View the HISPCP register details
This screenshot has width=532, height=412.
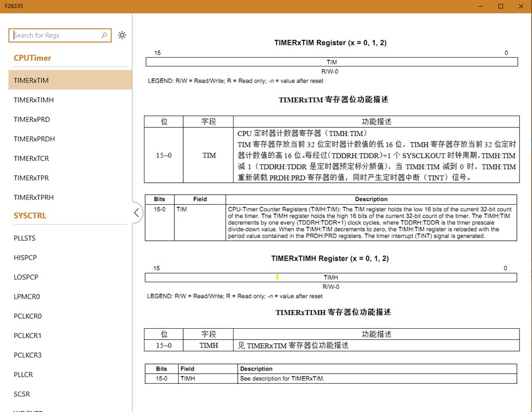pyautogui.click(x=25, y=258)
